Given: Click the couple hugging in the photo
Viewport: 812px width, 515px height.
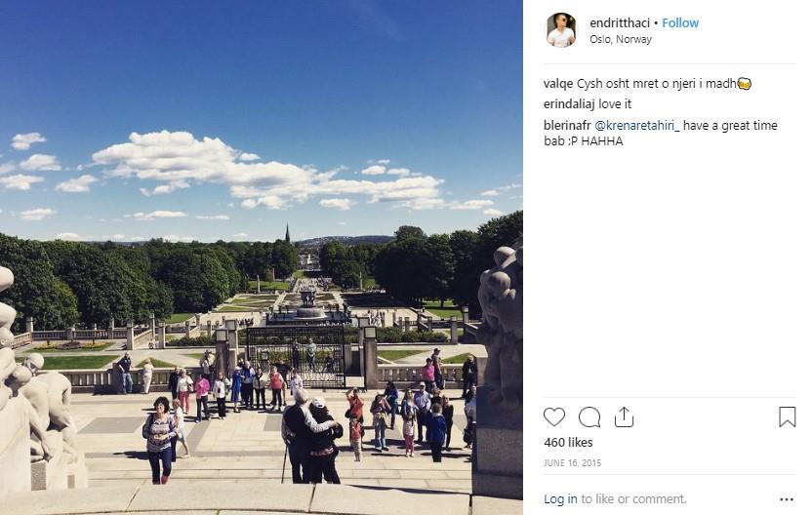Looking at the screenshot, I should [x=311, y=439].
